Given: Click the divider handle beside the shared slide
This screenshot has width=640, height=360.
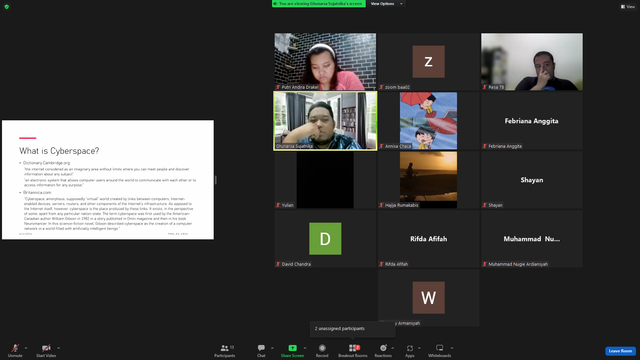Looking at the screenshot, I should pyautogui.click(x=216, y=180).
